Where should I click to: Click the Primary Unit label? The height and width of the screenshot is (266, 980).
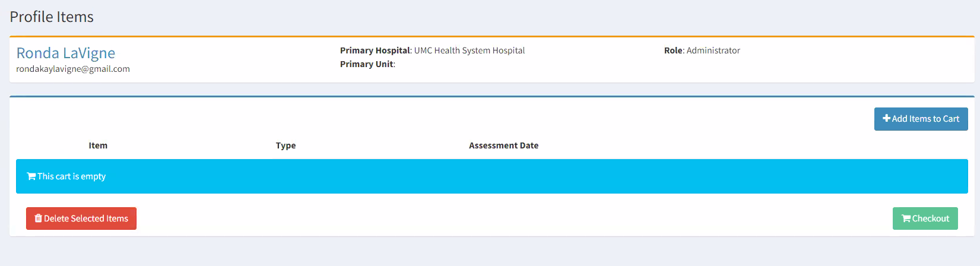point(367,64)
